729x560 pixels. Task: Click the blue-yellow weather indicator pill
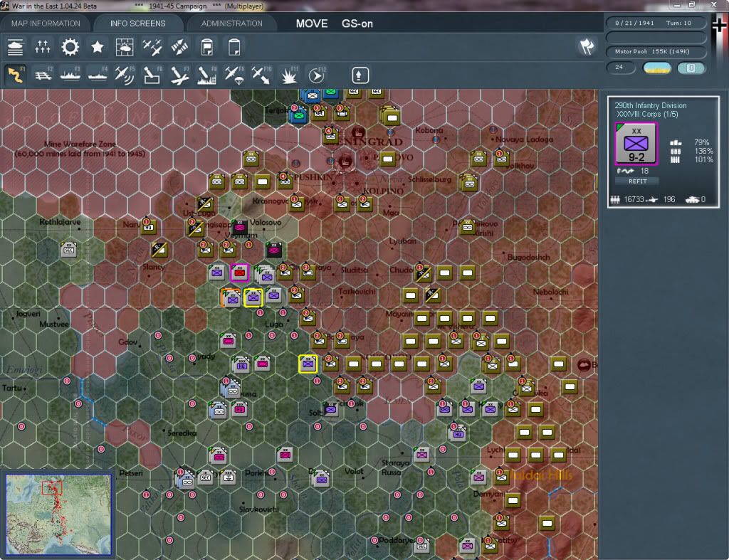click(656, 68)
